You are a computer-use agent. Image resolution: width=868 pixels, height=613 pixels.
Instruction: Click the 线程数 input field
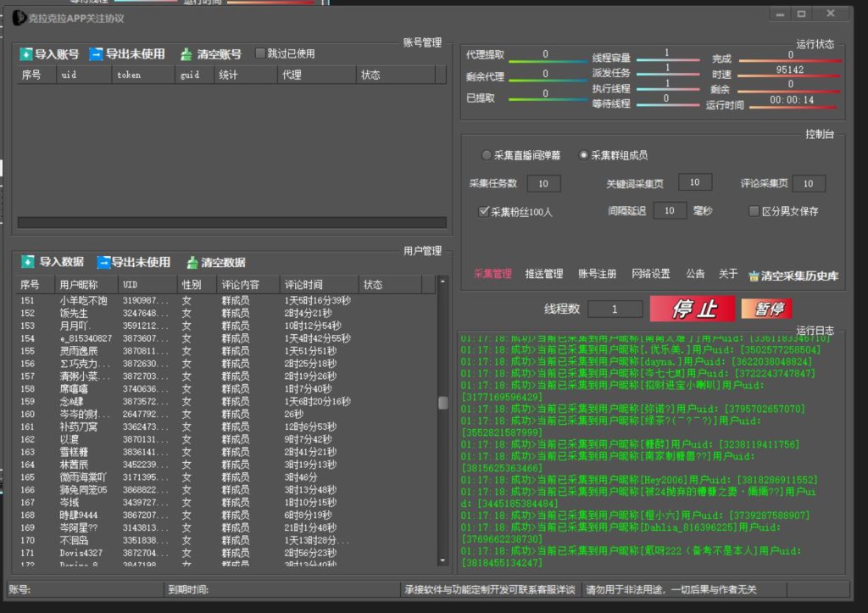tap(615, 309)
